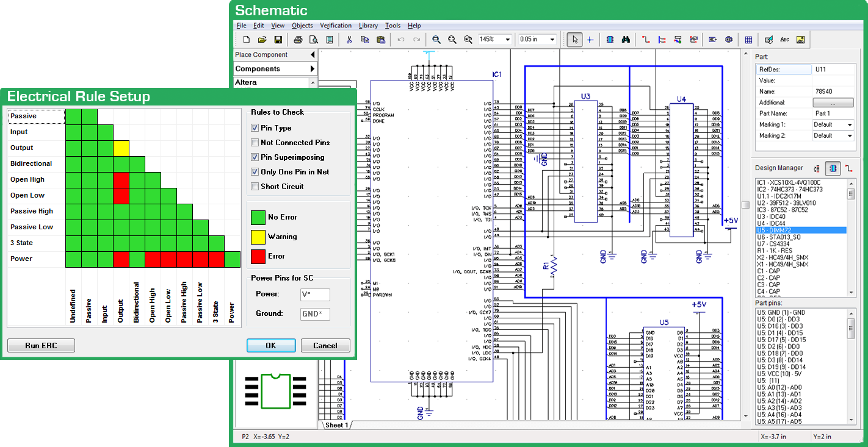This screenshot has width=868, height=447.
Task: Click the New document toolbar icon
Action: (247, 40)
